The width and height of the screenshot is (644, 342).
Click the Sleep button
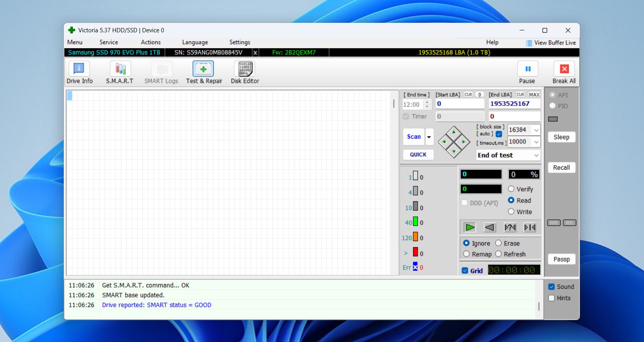[561, 137]
